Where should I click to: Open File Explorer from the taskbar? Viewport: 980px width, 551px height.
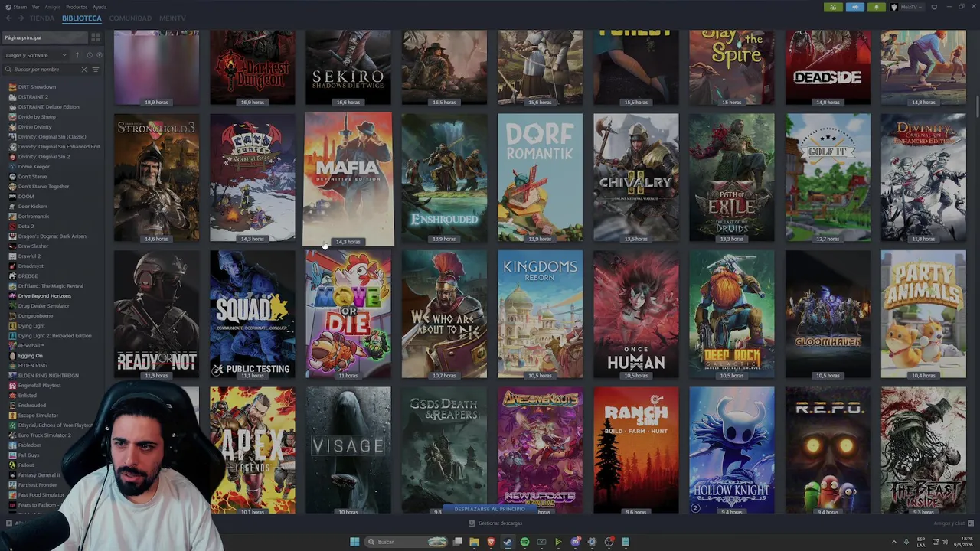pos(474,542)
